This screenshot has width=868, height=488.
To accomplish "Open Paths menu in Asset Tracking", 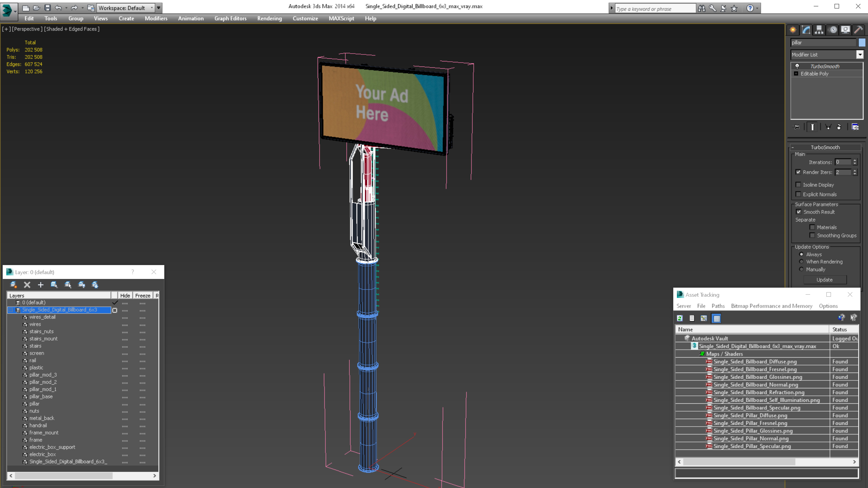I will [718, 306].
